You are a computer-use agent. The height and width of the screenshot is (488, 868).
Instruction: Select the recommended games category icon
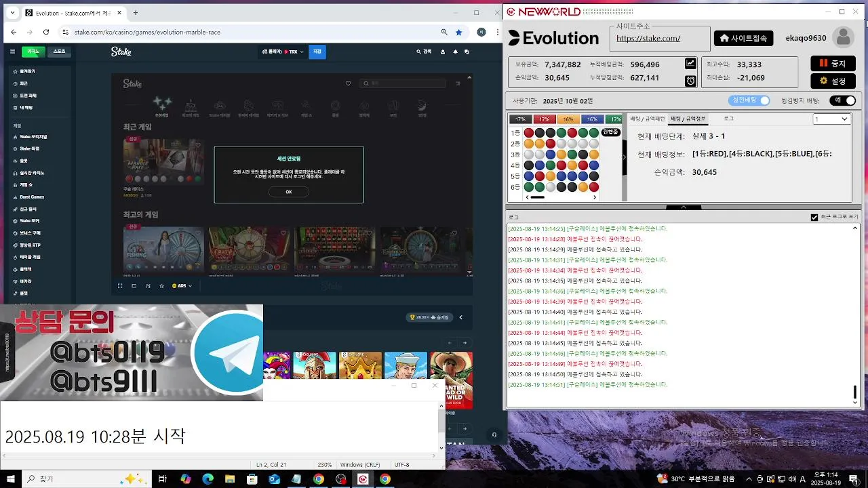coord(162,105)
